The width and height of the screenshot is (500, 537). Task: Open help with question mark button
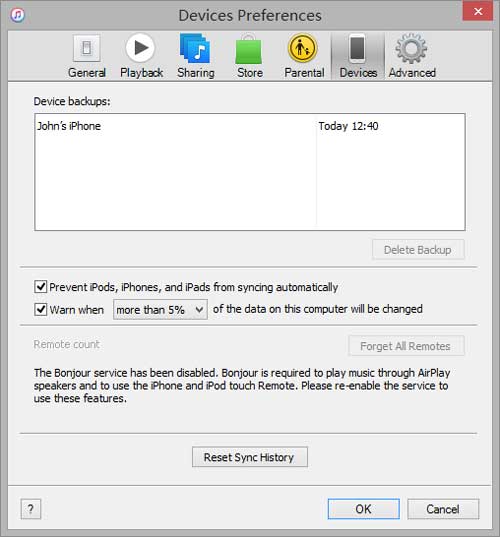click(x=31, y=509)
